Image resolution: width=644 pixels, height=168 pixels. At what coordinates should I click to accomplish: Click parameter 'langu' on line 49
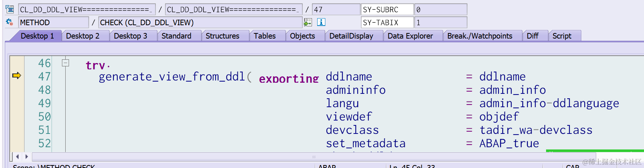342,103
